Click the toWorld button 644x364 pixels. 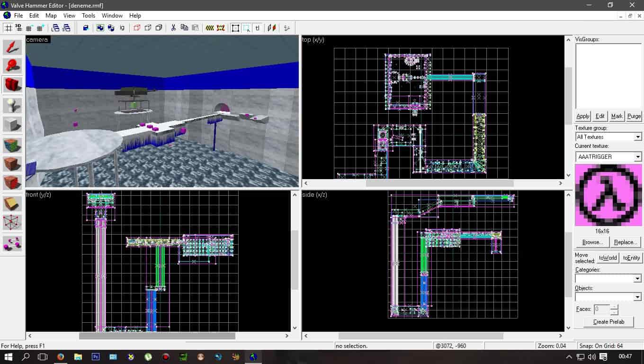coord(608,258)
